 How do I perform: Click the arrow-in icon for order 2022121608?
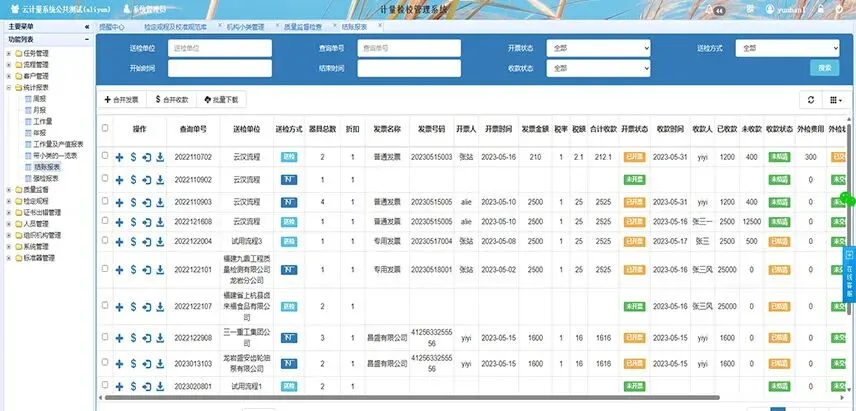pos(146,222)
